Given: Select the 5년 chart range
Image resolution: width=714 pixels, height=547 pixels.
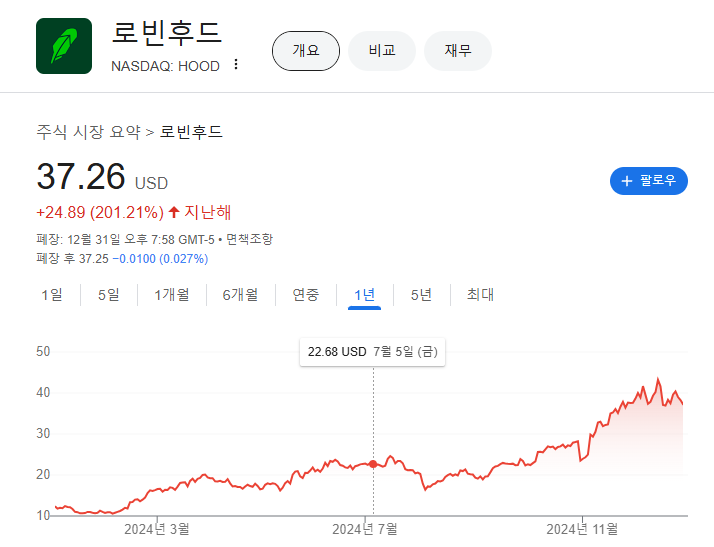Looking at the screenshot, I should [421, 295].
